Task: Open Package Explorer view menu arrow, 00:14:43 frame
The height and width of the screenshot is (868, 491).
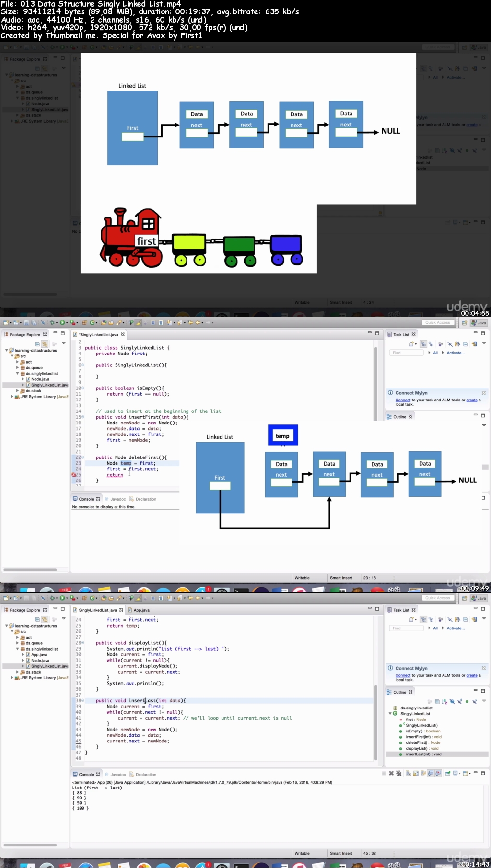Action: 63,618
